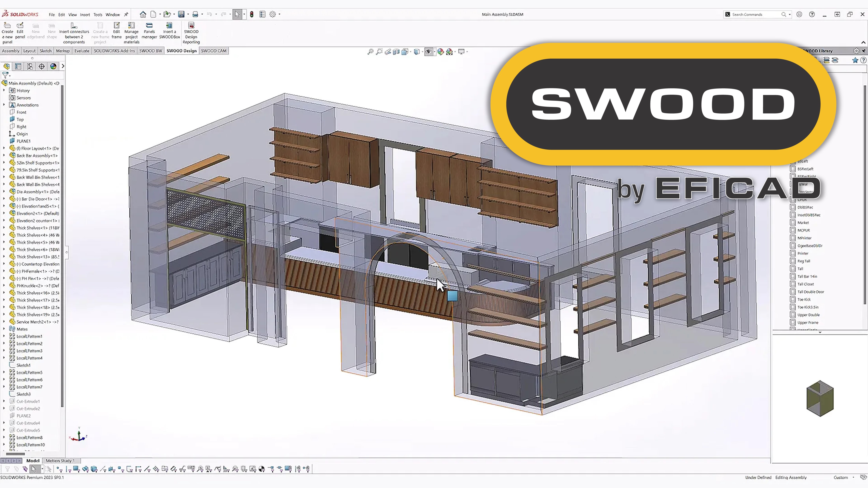
Task: Click the FeatureManager tree vertical scrollbar
Action: coord(62,246)
